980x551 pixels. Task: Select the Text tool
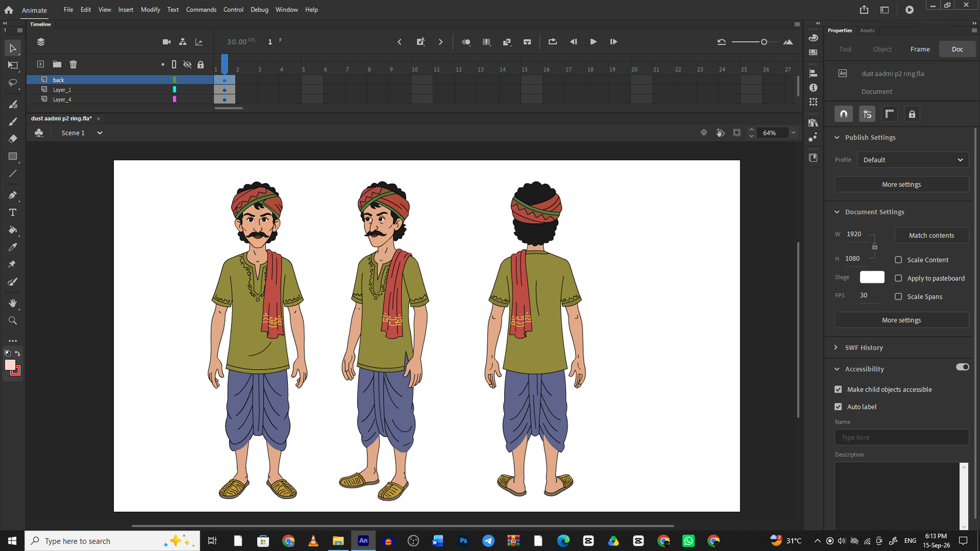tap(13, 212)
